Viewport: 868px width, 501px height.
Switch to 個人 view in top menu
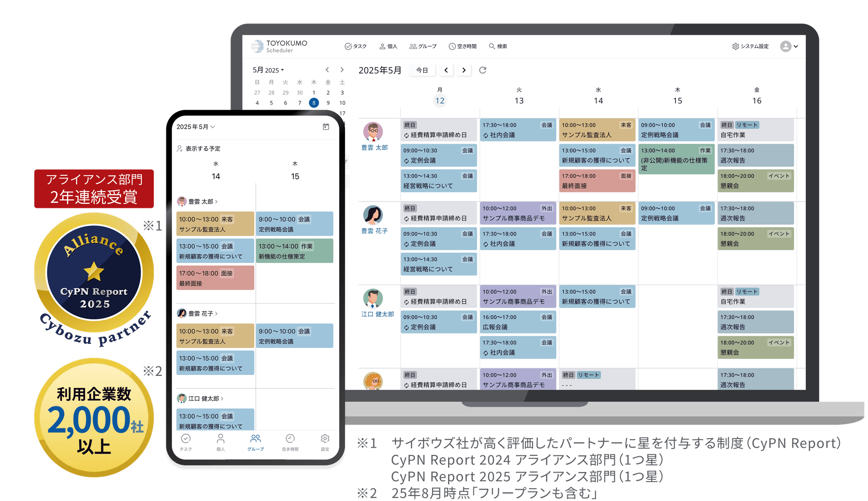click(x=388, y=46)
